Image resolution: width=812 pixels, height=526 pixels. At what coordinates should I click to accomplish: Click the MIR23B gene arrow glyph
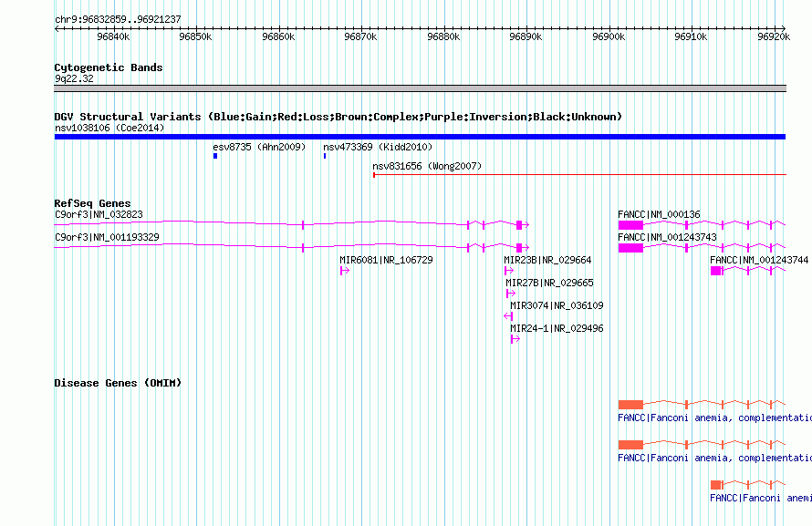point(508,271)
